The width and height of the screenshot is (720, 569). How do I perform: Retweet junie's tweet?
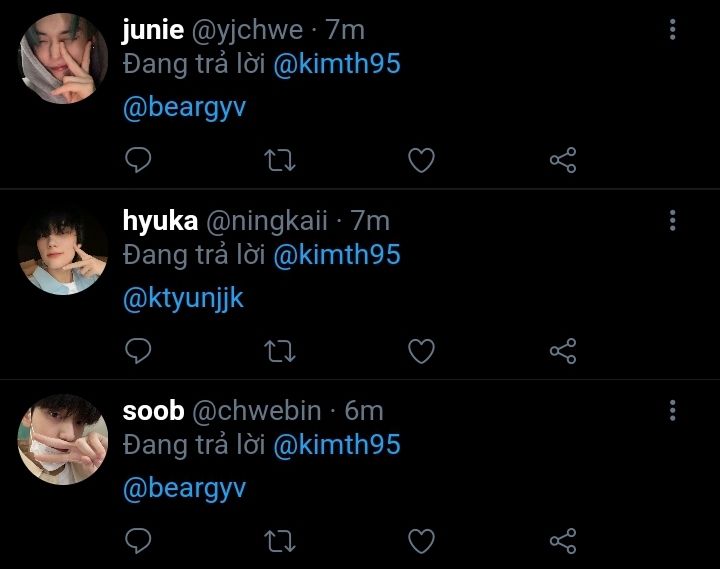(x=280, y=160)
